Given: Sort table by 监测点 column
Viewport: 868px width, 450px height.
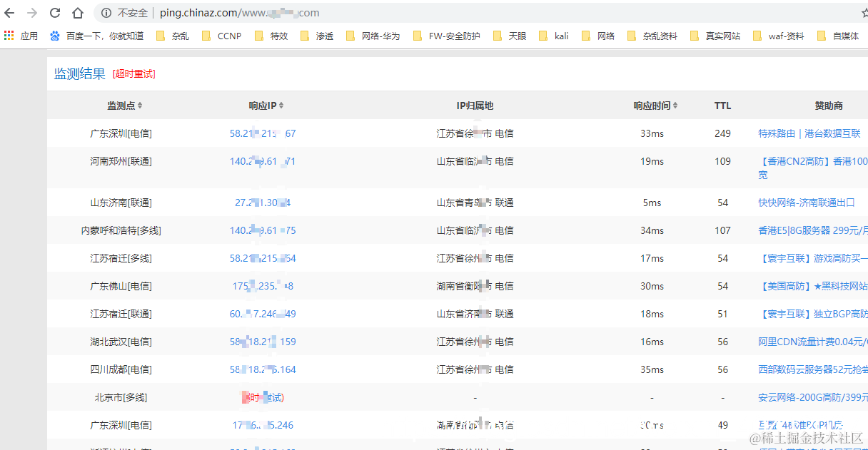Looking at the screenshot, I should point(125,106).
